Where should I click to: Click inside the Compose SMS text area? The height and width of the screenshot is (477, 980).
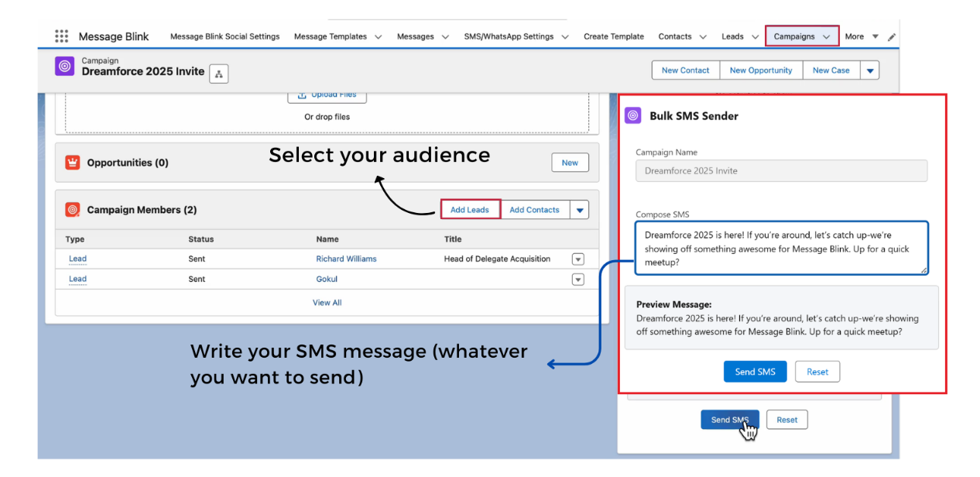pos(781,248)
